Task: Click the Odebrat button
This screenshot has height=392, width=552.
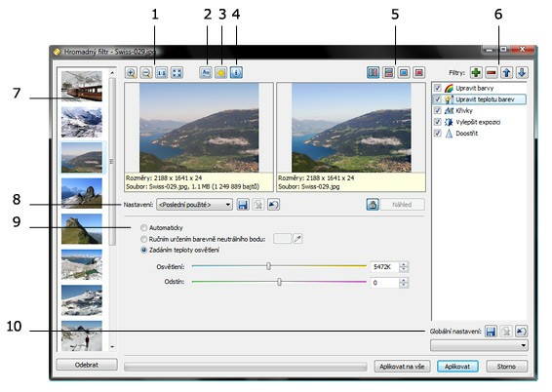Action: pos(87,365)
